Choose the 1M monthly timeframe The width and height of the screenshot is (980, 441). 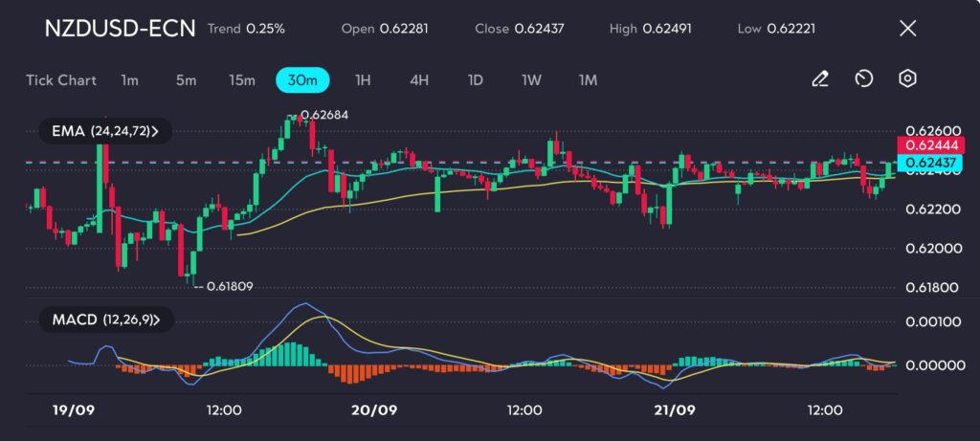[x=588, y=80]
